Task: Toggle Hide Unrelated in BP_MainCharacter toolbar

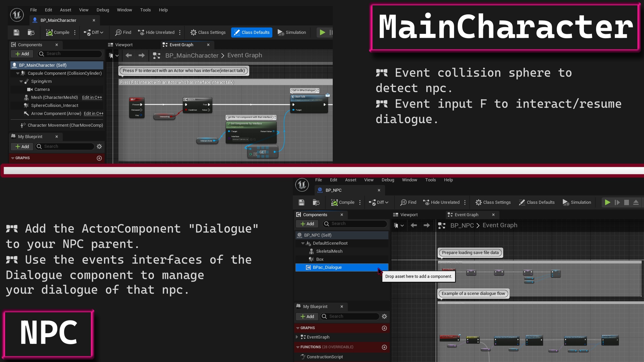Action: tap(156, 32)
